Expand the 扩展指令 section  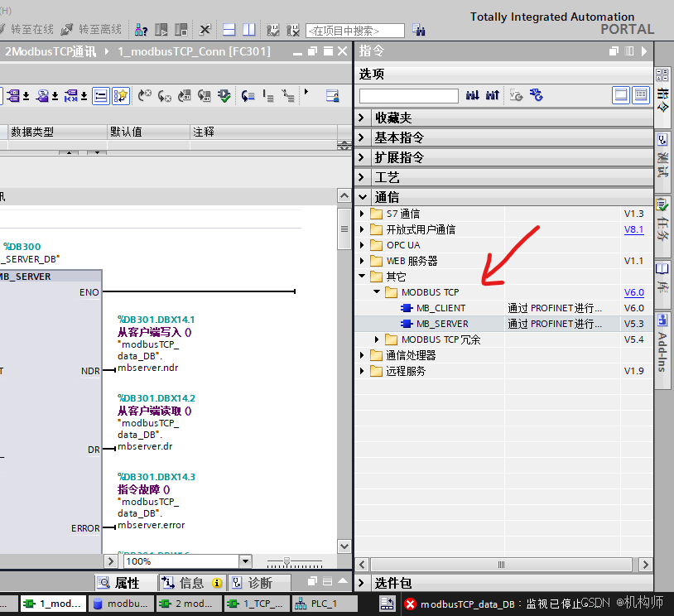[361, 157]
